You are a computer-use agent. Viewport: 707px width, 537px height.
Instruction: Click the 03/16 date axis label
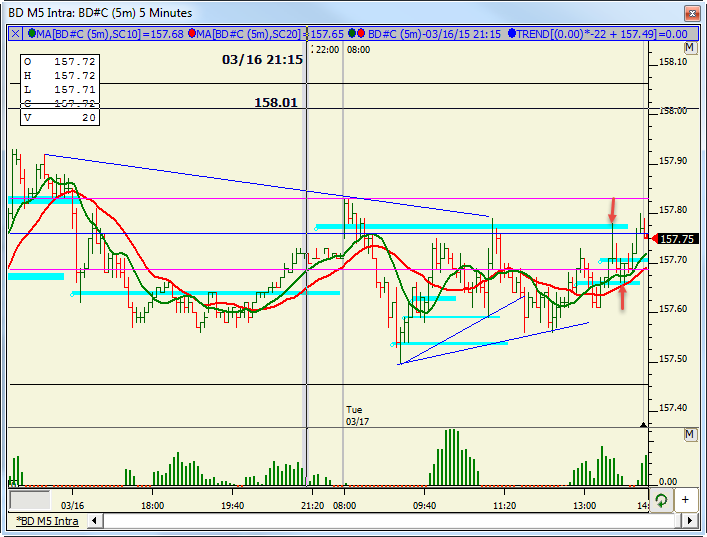(72, 505)
